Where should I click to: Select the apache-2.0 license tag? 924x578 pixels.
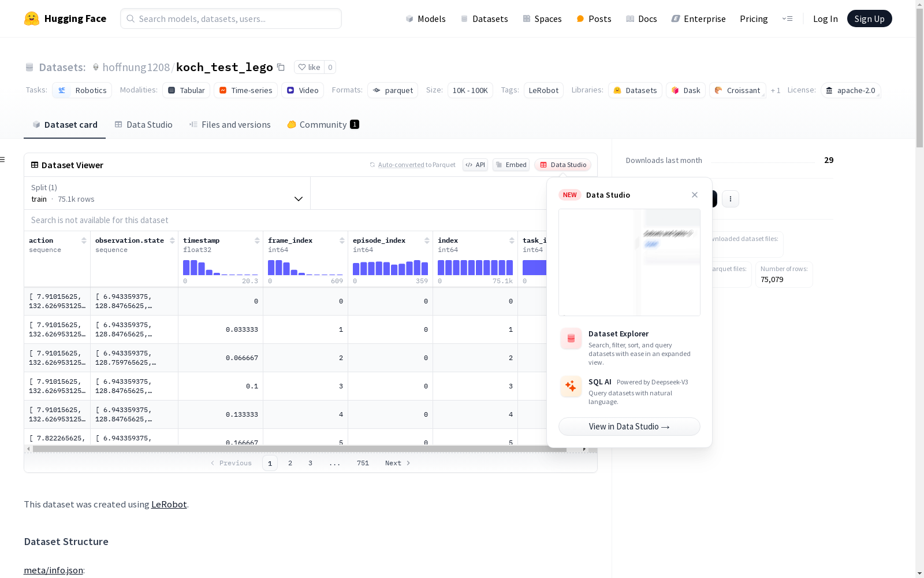coord(851,90)
